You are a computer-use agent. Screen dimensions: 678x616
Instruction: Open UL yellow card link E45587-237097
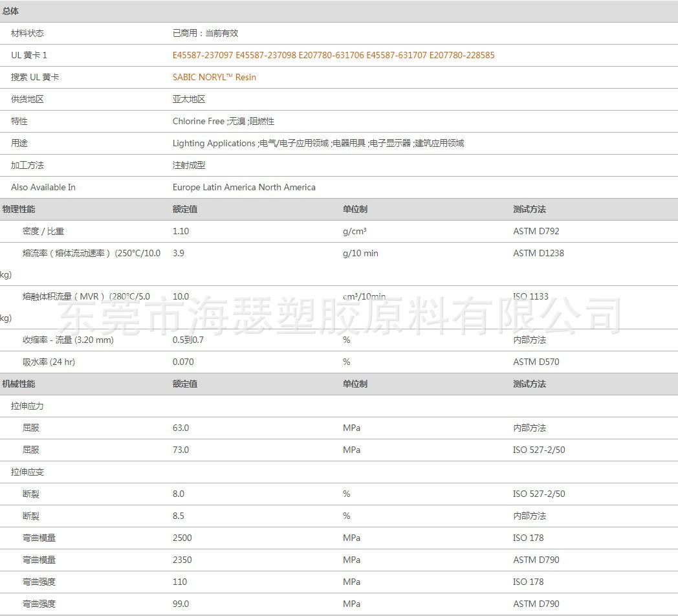[202, 56]
